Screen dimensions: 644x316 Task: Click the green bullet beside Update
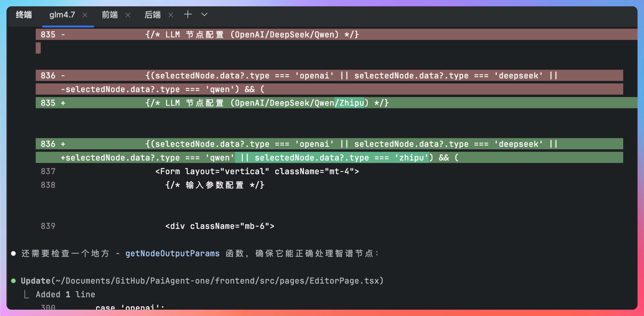(x=14, y=281)
